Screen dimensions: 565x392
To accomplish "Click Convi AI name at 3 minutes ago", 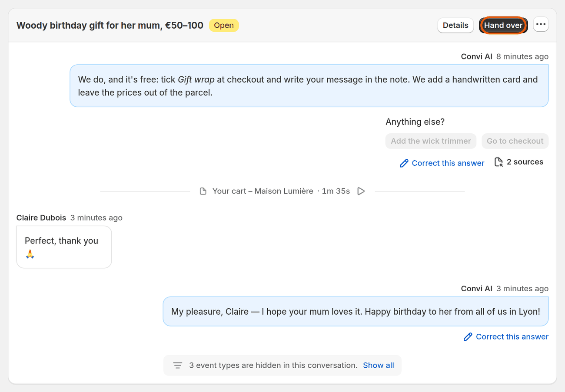I will coord(477,289).
